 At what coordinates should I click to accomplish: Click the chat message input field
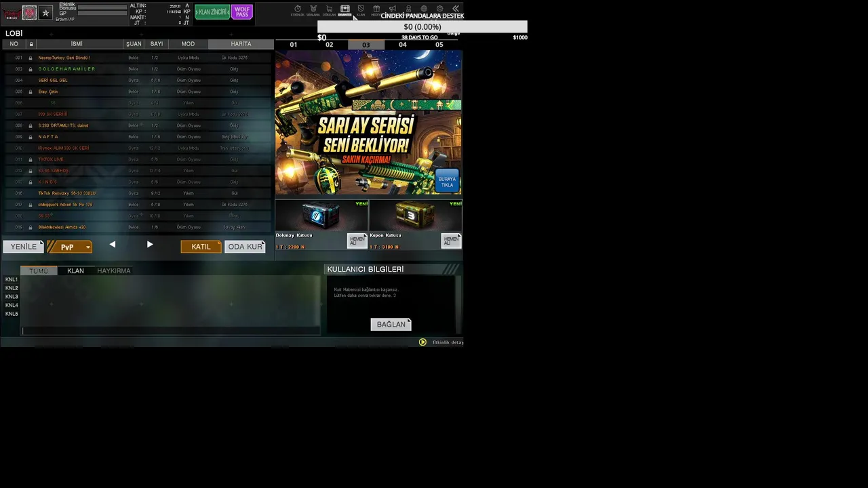[x=171, y=331]
